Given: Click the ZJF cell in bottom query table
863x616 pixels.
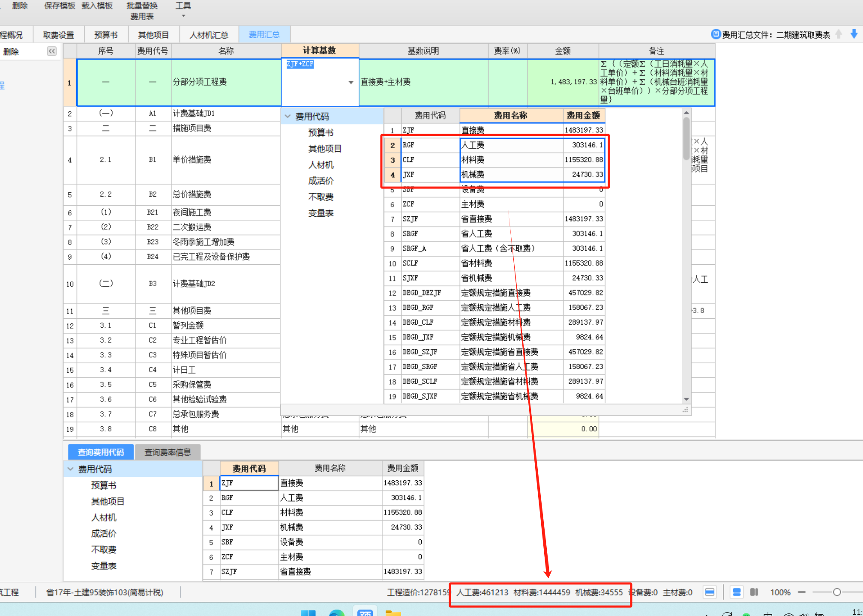Looking at the screenshot, I should 249,483.
